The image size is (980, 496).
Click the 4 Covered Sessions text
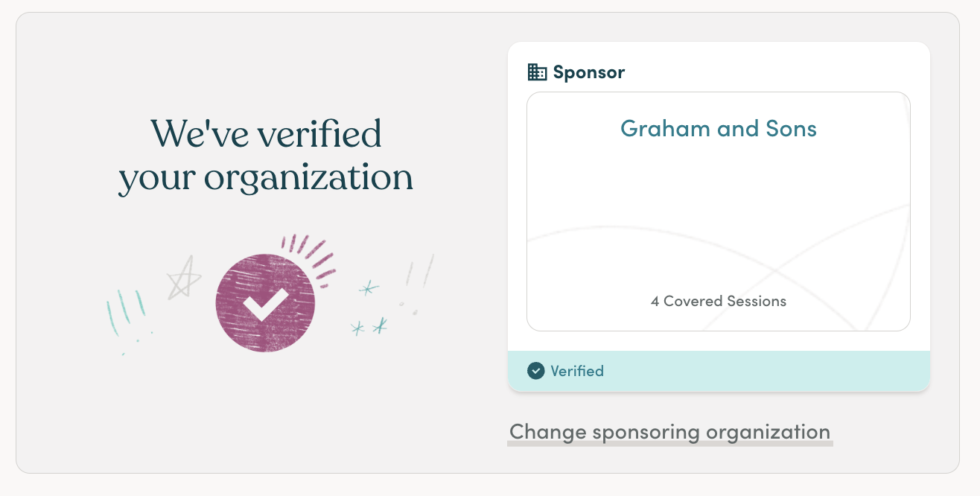click(x=719, y=301)
